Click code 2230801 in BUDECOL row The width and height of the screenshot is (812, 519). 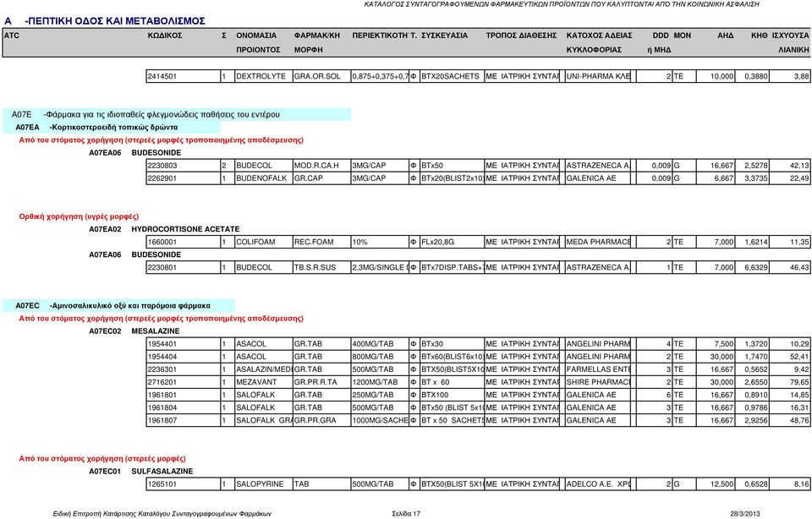tap(184, 267)
